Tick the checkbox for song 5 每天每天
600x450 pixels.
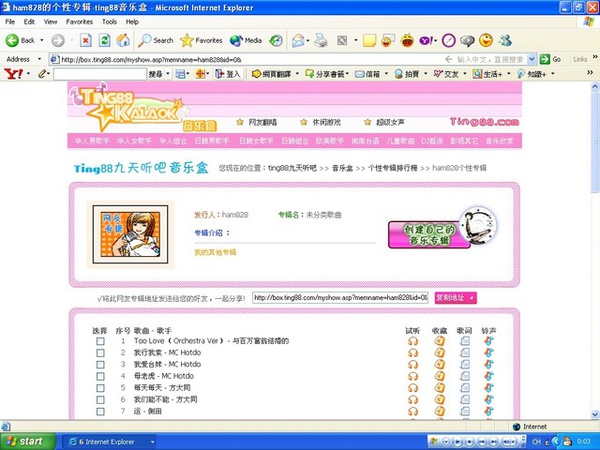pyautogui.click(x=100, y=388)
